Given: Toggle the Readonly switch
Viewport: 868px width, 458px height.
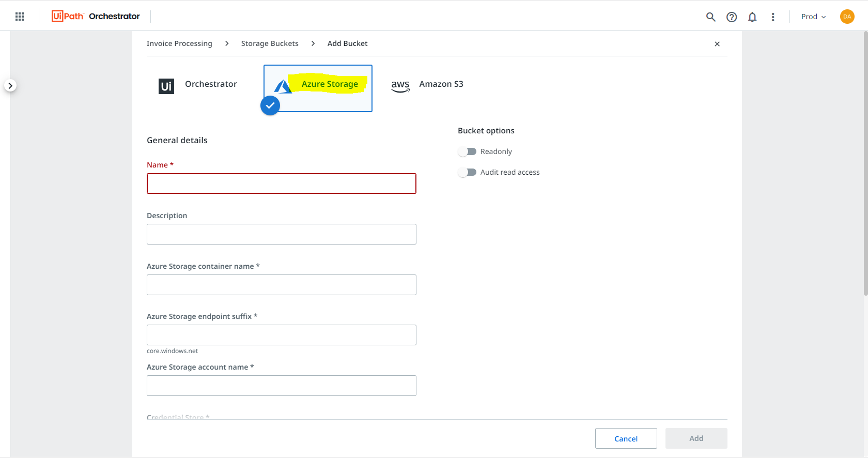Looking at the screenshot, I should tap(467, 151).
